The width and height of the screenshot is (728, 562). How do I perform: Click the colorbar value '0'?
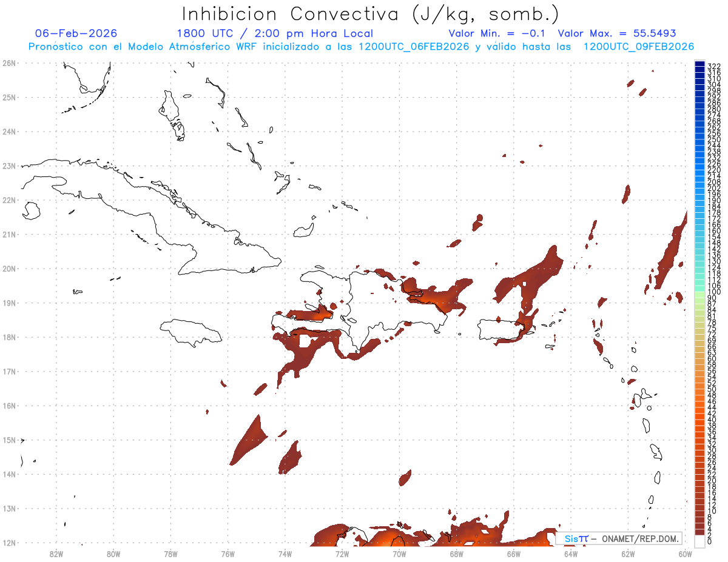click(710, 541)
